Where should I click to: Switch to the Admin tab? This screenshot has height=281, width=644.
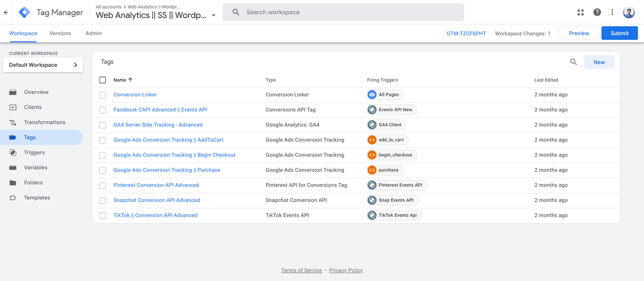(x=94, y=33)
